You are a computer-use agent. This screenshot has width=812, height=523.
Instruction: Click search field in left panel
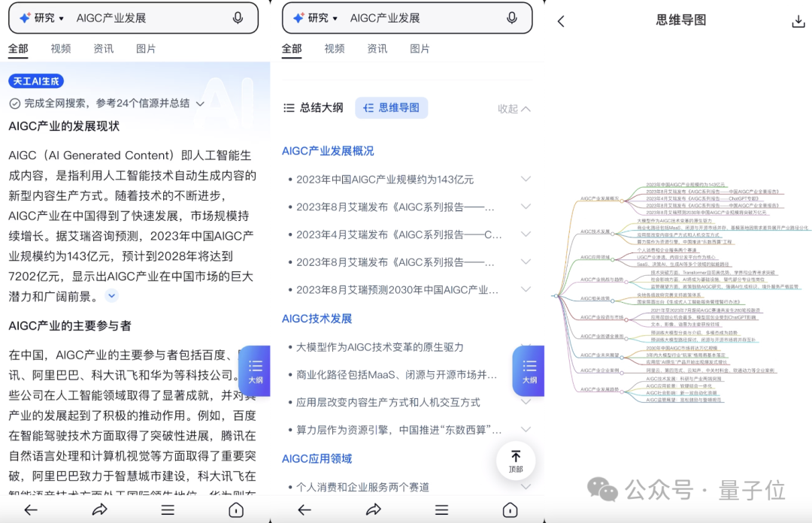tap(134, 18)
